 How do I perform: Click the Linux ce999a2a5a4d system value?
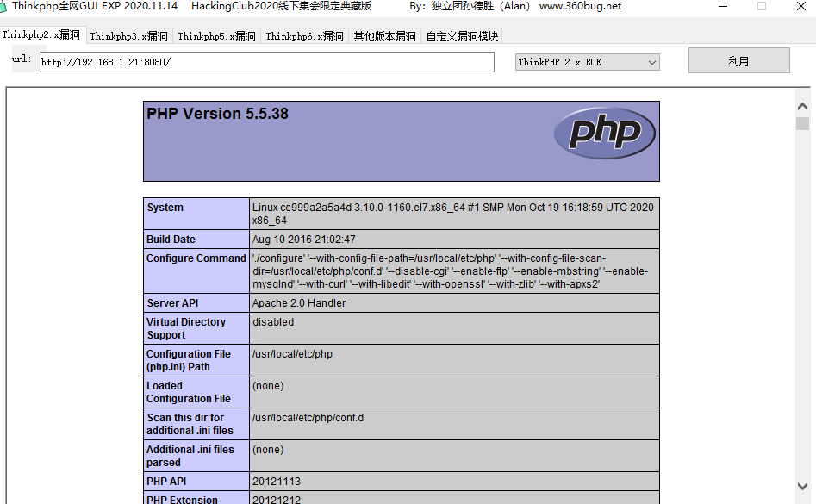454,214
